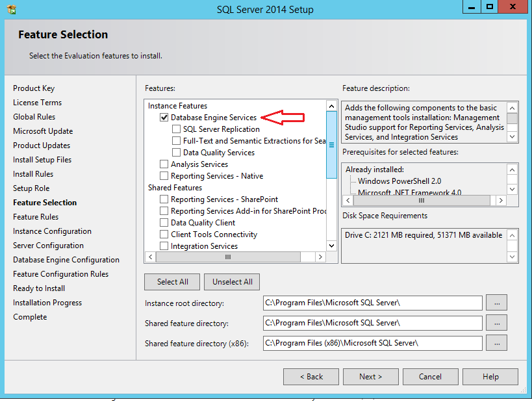Browse for Shared feature directory (x86)
Image resolution: width=532 pixels, height=406 pixels.
click(x=497, y=343)
